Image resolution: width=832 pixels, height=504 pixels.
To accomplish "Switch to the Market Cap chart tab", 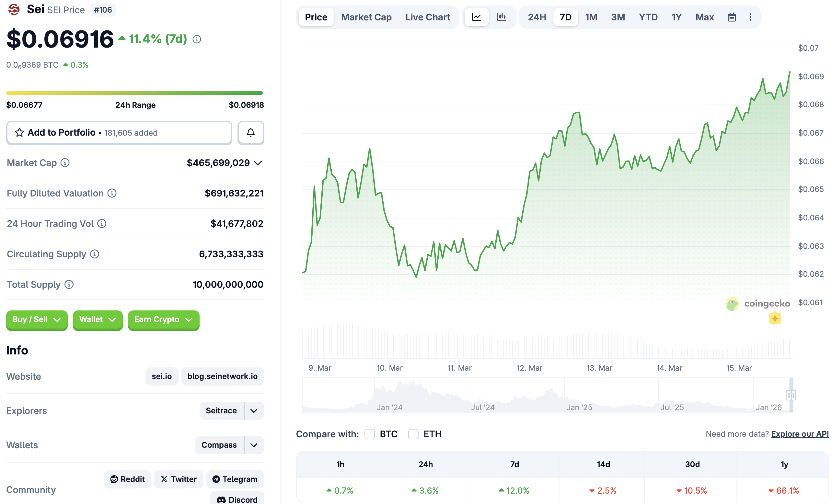I will point(366,17).
